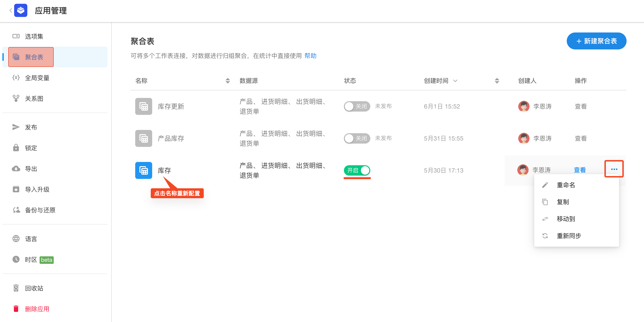The width and height of the screenshot is (644, 322).
Task: Open the 库存 aggregate table blue icon
Action: (143, 170)
